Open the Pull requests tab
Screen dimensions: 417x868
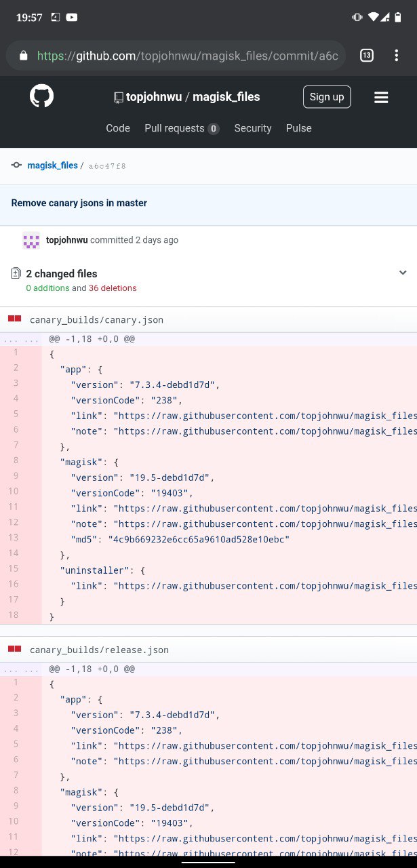(x=182, y=128)
